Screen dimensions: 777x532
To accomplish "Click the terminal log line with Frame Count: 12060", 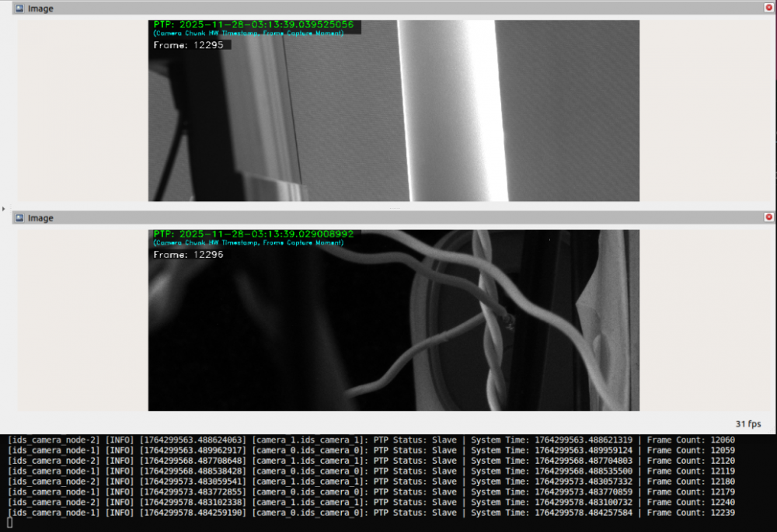I will 371,440.
